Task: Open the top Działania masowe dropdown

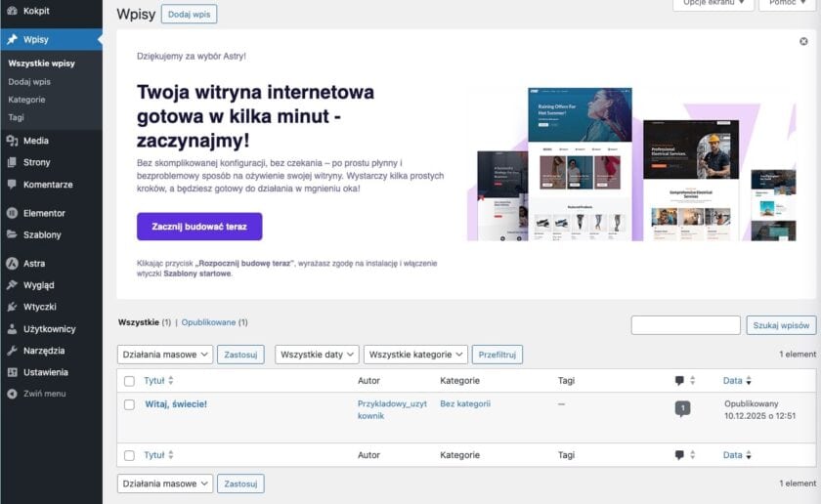Action: coord(165,355)
